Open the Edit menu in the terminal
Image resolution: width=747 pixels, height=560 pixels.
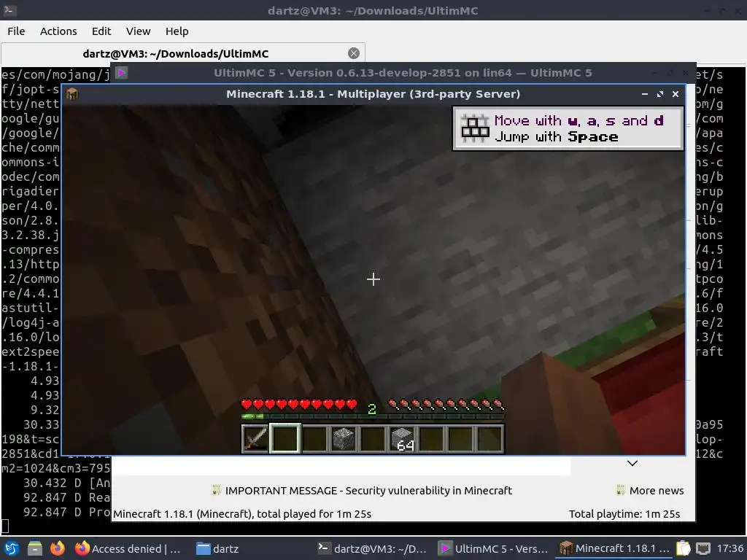coord(101,31)
